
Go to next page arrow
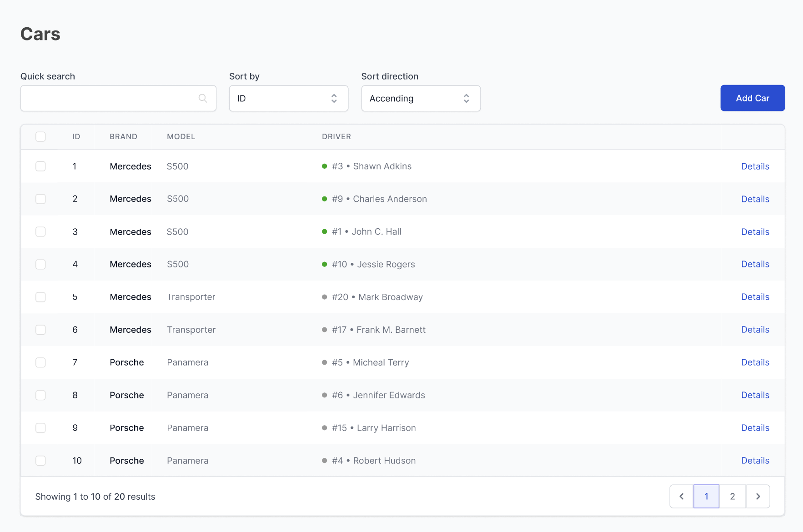(x=758, y=497)
